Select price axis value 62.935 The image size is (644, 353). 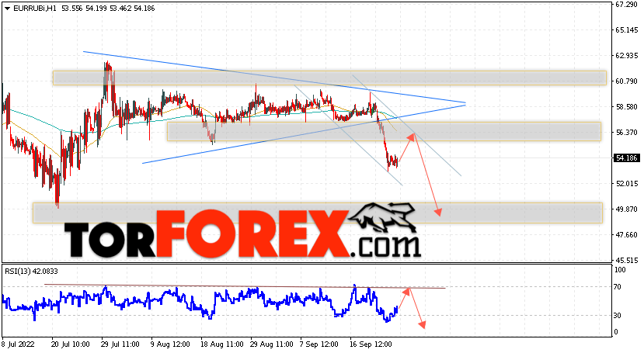click(x=626, y=55)
